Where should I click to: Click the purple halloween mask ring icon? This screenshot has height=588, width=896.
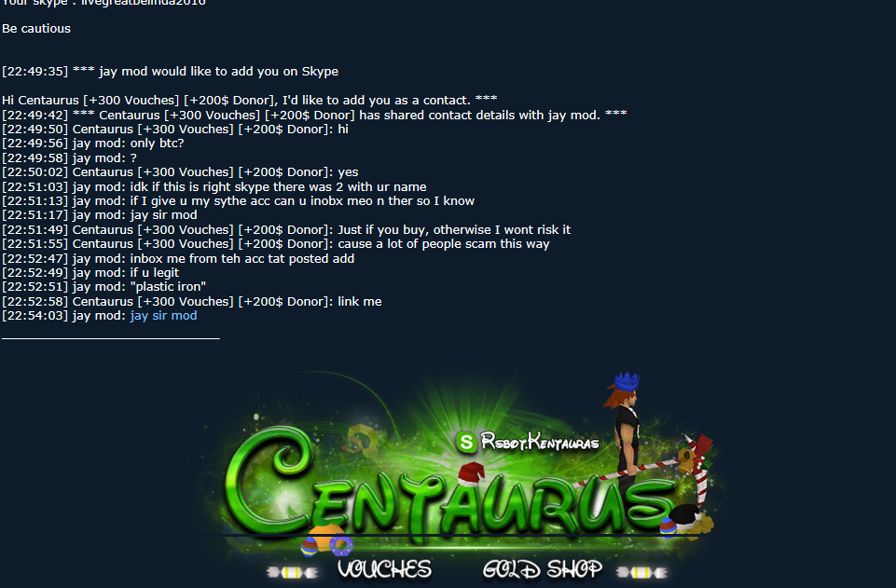pyautogui.click(x=342, y=546)
